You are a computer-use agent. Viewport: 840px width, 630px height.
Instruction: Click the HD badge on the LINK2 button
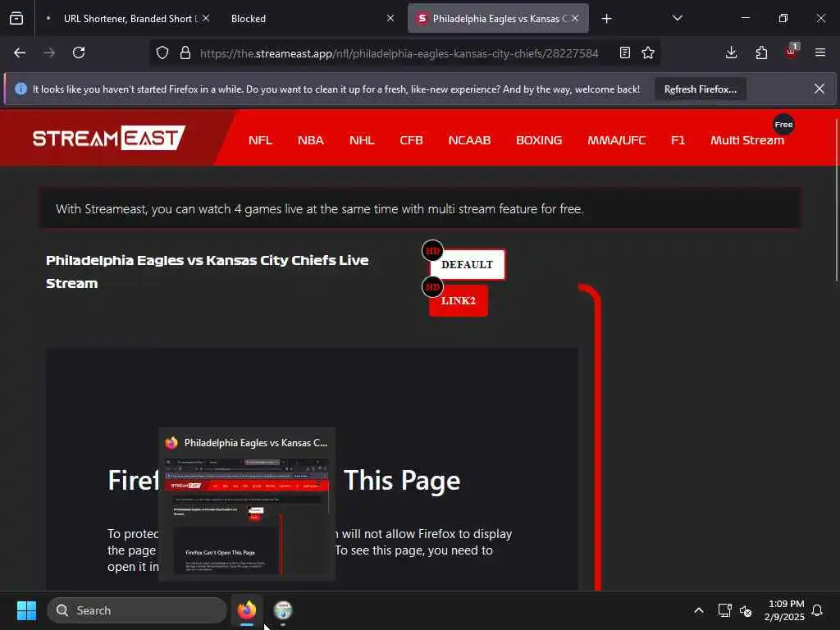[432, 287]
